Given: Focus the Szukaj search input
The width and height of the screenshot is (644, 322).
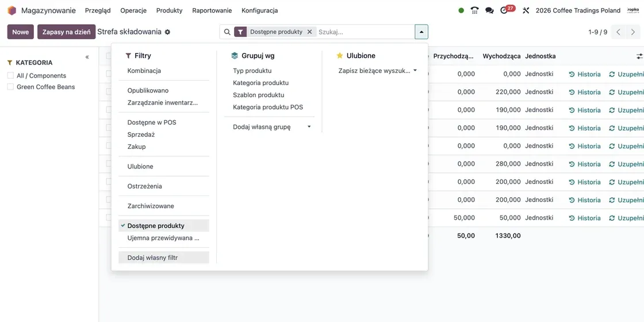Looking at the screenshot, I should point(365,32).
